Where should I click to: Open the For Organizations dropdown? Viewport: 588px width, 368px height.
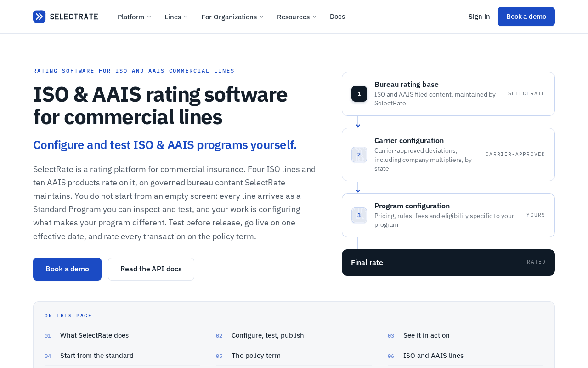(232, 17)
